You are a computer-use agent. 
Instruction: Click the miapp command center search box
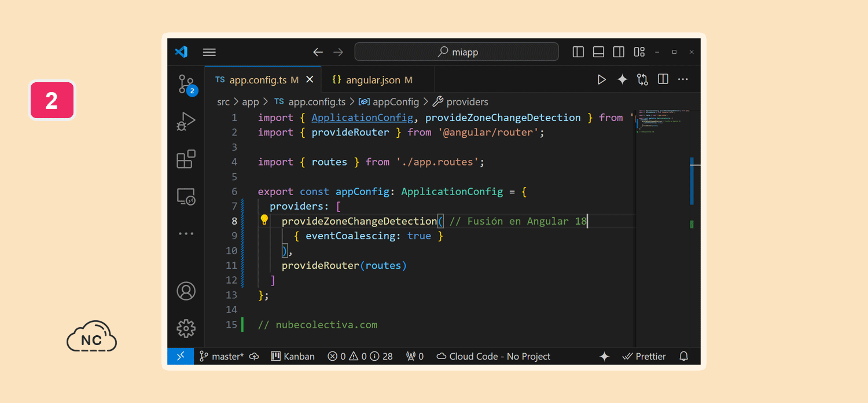(x=457, y=52)
